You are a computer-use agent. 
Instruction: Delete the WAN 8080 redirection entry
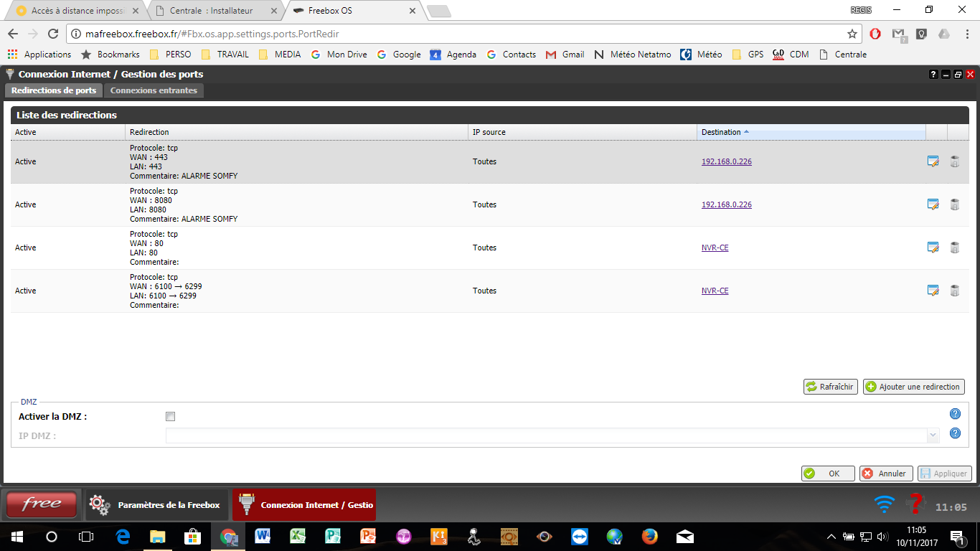954,204
